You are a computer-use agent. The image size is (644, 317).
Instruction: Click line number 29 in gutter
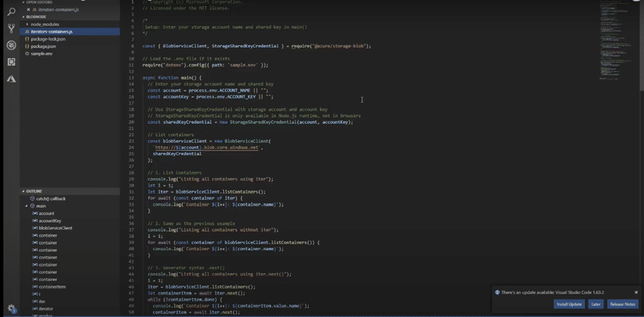point(132,179)
